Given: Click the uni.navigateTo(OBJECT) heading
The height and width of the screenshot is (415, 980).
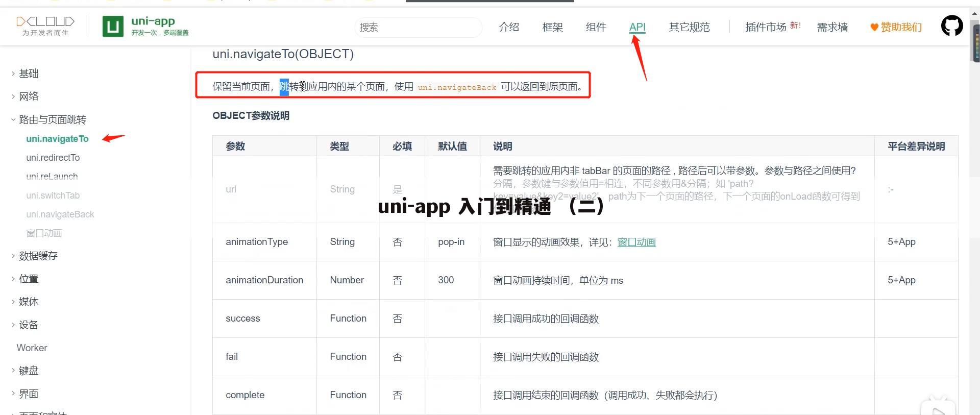Looking at the screenshot, I should 283,54.
